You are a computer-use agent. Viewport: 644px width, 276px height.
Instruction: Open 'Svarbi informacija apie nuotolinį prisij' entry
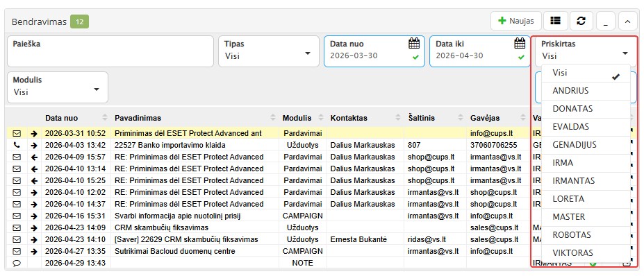pos(177,216)
